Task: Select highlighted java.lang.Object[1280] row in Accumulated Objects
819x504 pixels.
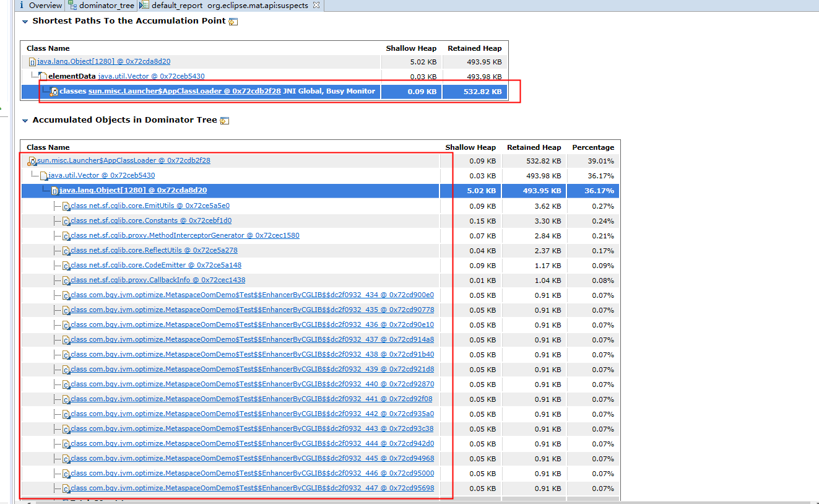Action: click(320, 191)
